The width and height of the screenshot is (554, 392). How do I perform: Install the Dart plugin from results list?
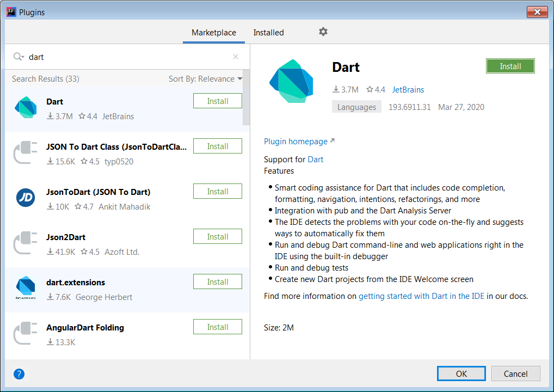click(x=218, y=101)
